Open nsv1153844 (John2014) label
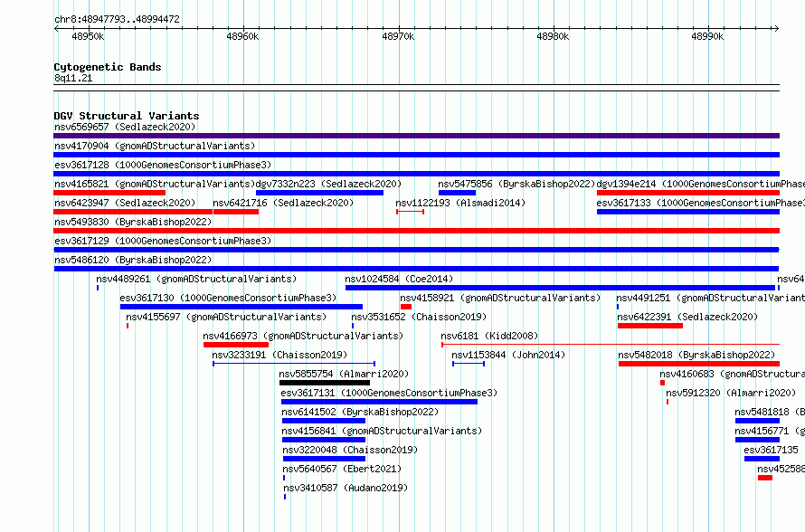The height and width of the screenshot is (532, 805). point(508,355)
